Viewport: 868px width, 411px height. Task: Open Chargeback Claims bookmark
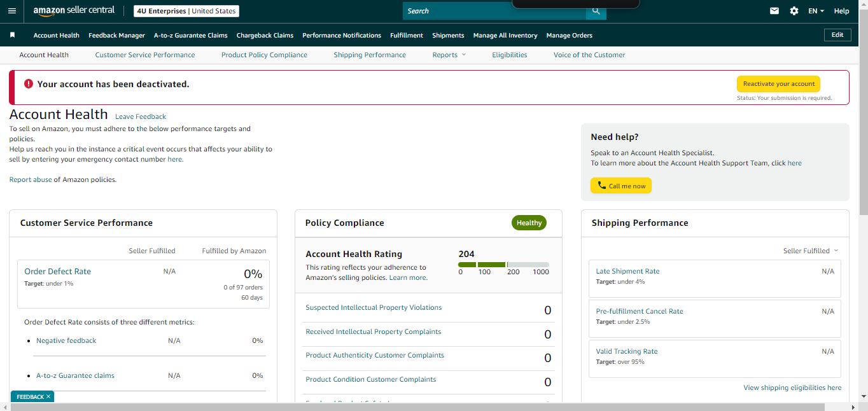(265, 35)
